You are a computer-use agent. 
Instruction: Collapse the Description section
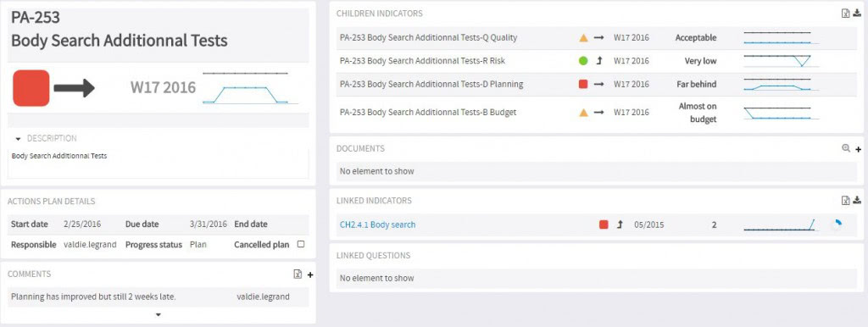click(x=19, y=139)
